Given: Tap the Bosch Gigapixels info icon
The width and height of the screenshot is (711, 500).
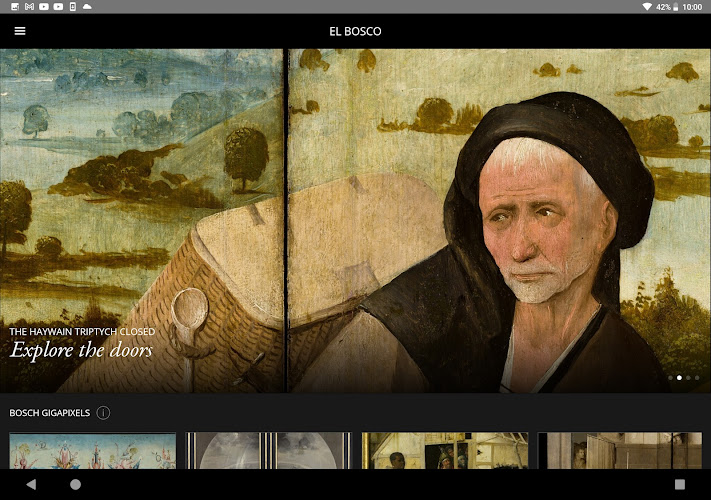Looking at the screenshot, I should [x=103, y=413].
